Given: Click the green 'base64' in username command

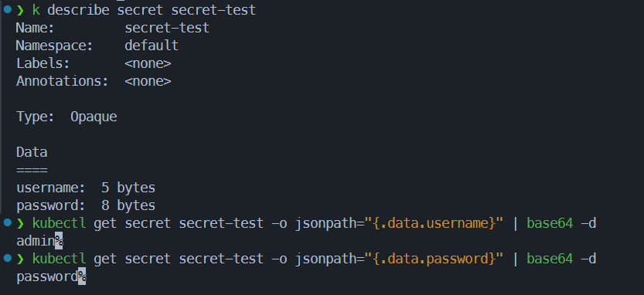Looking at the screenshot, I should [x=550, y=224].
